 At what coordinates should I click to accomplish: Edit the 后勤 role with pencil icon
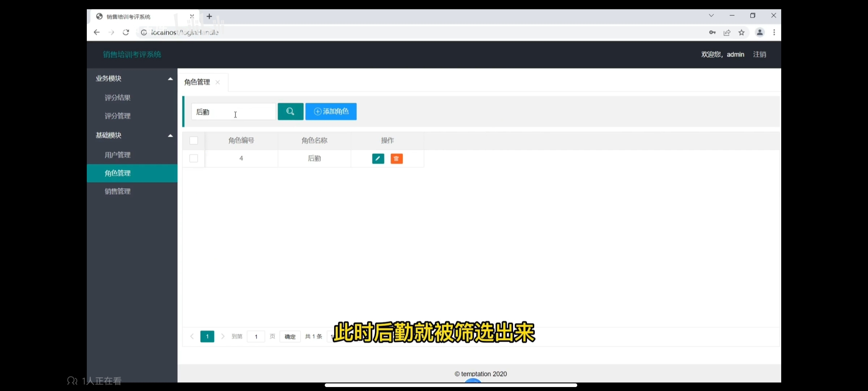tap(378, 159)
